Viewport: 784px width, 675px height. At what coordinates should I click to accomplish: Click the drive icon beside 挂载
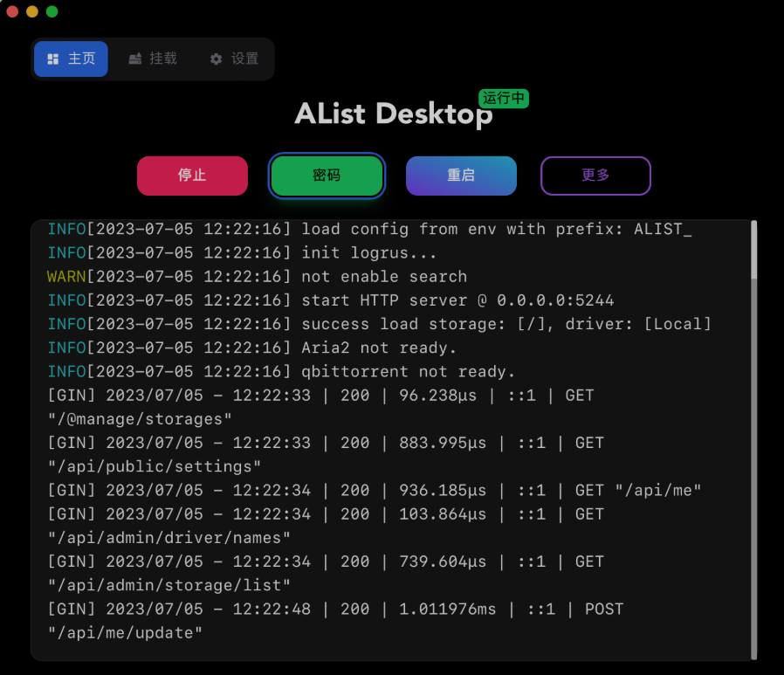[x=135, y=59]
